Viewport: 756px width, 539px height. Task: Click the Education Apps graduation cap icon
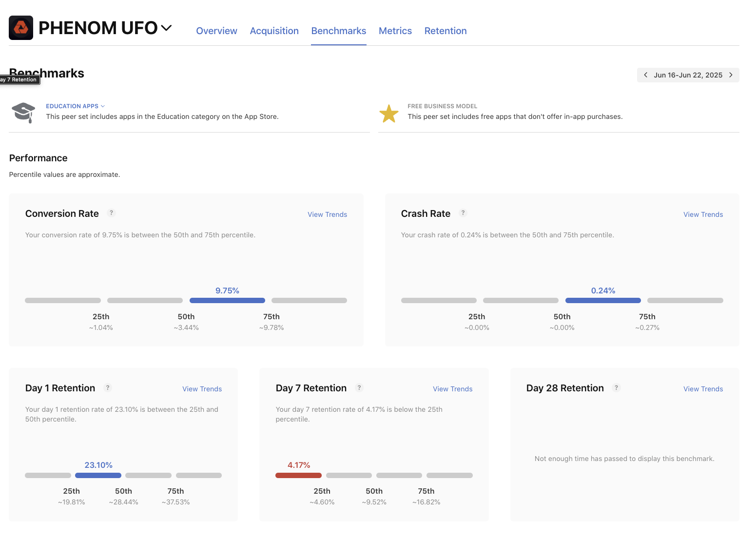pyautogui.click(x=23, y=113)
